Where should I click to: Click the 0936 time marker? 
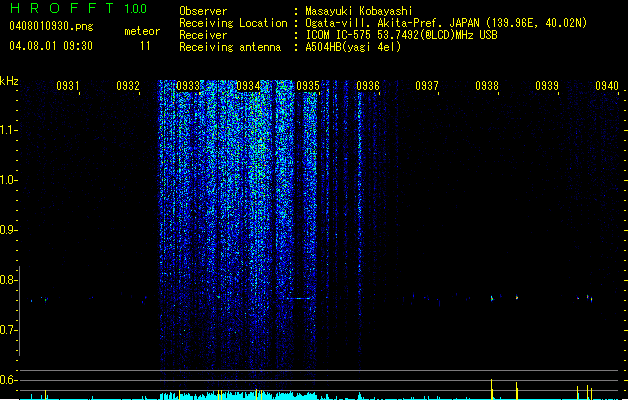coord(368,86)
